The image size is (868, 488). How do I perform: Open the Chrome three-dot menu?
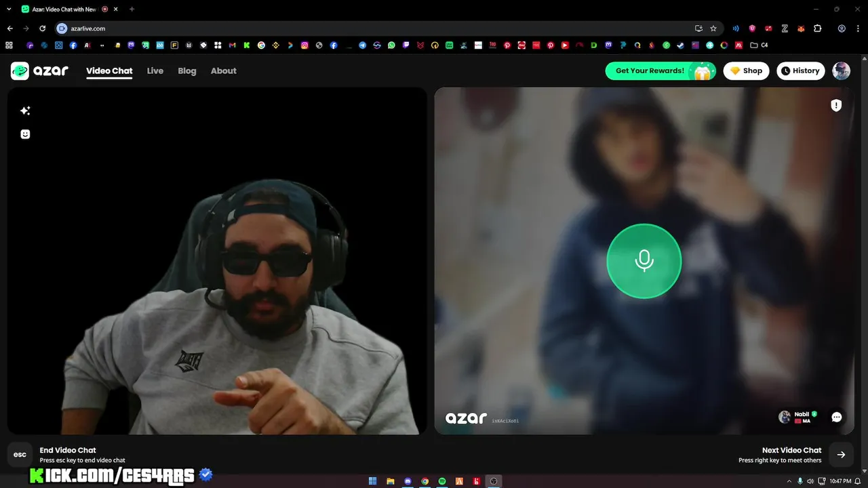pyautogui.click(x=858, y=28)
